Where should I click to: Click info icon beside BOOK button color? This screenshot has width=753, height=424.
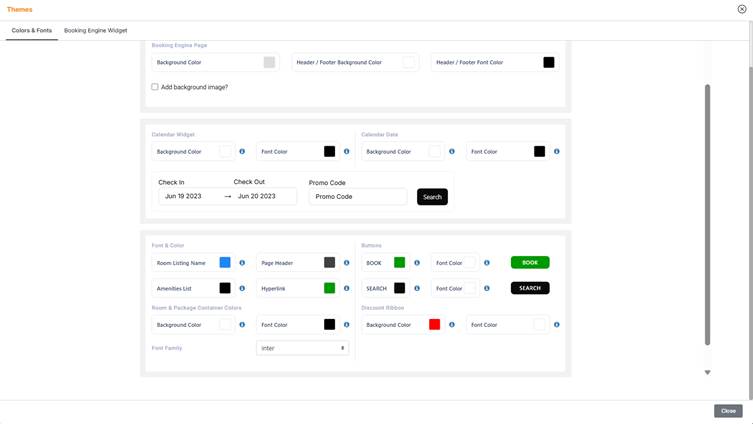coord(417,263)
